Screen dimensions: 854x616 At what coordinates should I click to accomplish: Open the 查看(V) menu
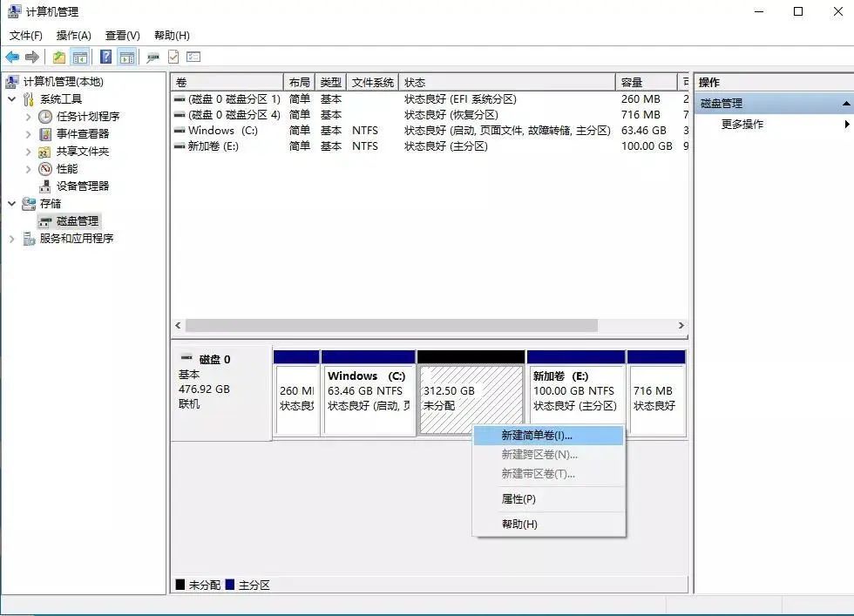(x=123, y=36)
